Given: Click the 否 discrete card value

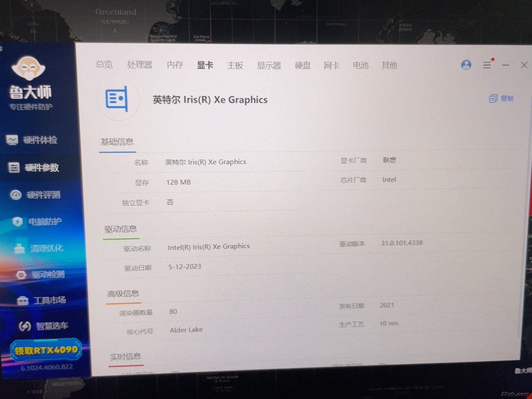Looking at the screenshot, I should pyautogui.click(x=170, y=202).
